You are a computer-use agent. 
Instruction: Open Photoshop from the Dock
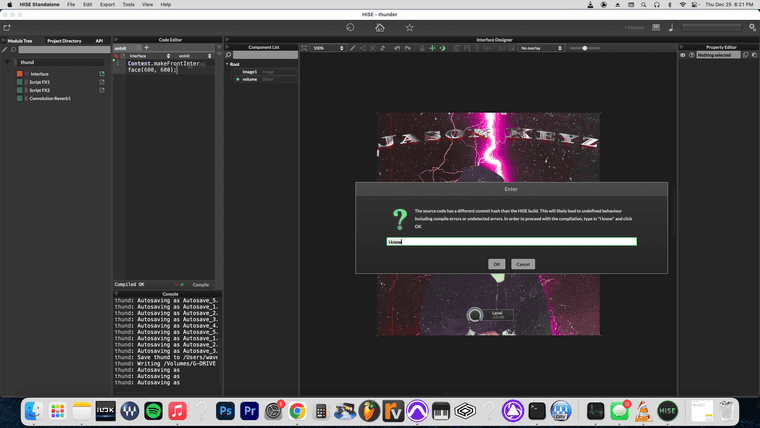point(225,411)
